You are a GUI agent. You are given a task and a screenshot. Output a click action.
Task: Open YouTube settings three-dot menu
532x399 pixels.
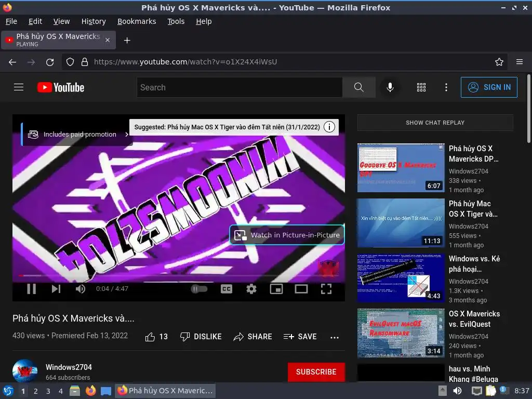446,87
